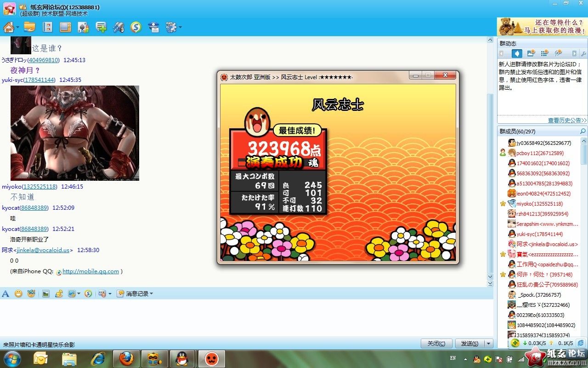Select member _Spock.(37266757)
Viewport: 588px width, 368px height.
[x=540, y=295]
